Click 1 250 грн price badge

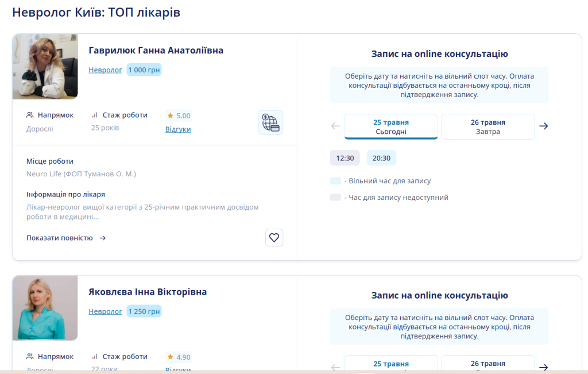[144, 311]
